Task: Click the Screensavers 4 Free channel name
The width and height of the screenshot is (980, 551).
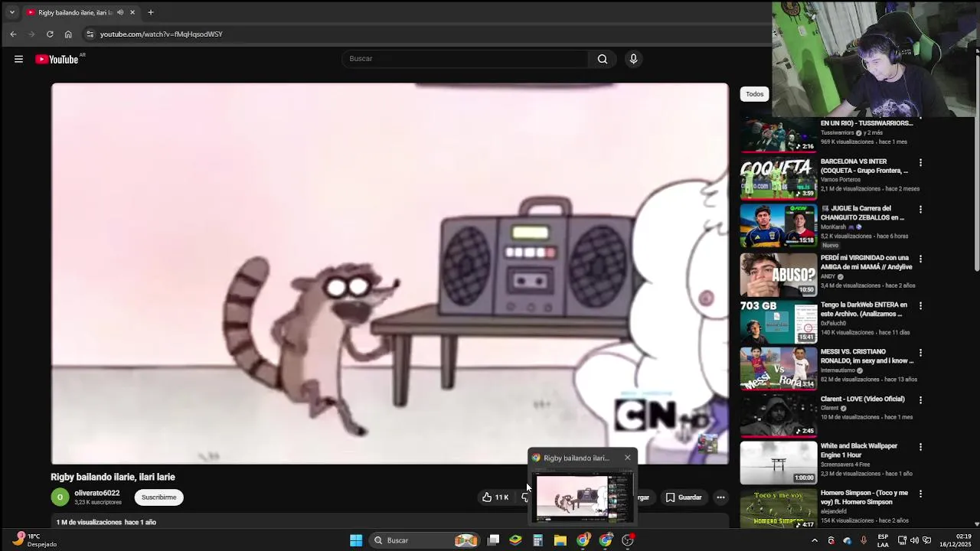Action: (x=845, y=465)
